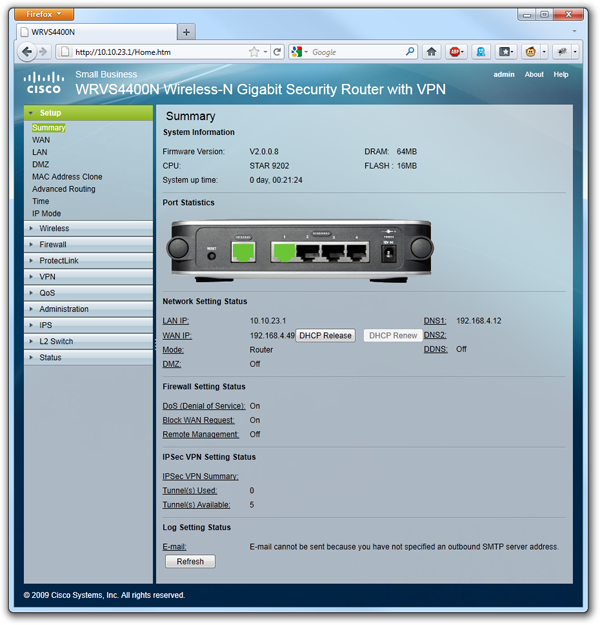600x625 pixels.
Task: Open the LAN setup page
Action: pos(39,152)
